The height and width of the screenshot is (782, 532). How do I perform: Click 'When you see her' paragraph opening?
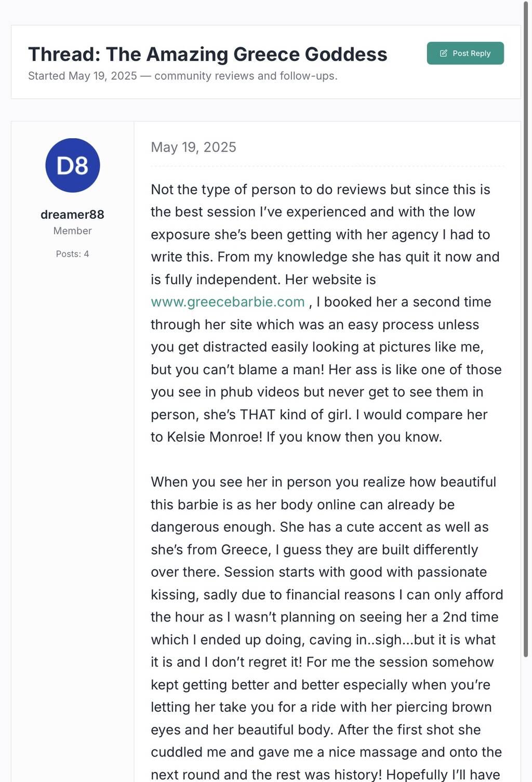click(x=196, y=482)
